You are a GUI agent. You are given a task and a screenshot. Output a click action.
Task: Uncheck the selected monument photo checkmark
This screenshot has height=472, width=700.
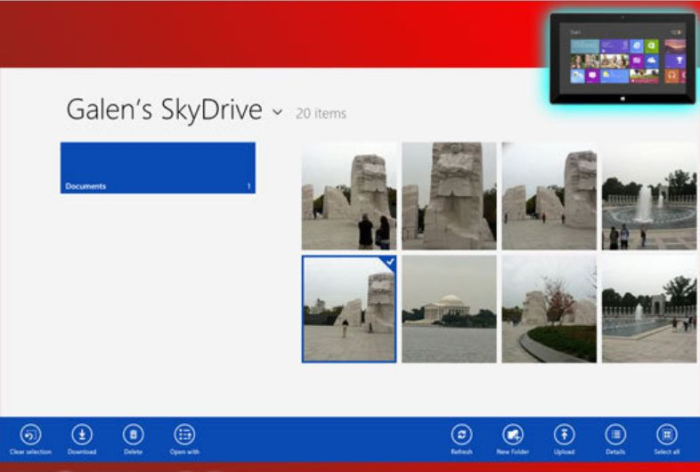click(x=389, y=262)
